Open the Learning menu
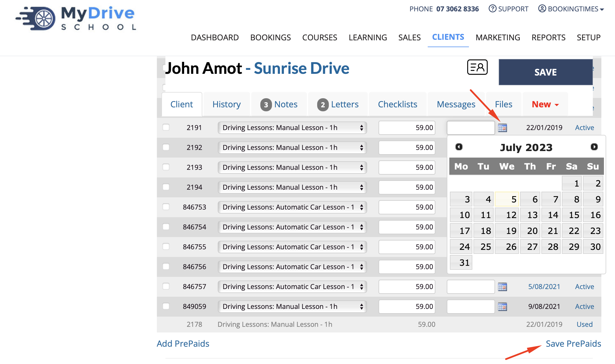Image resolution: width=615 pixels, height=364 pixels. pyautogui.click(x=368, y=37)
